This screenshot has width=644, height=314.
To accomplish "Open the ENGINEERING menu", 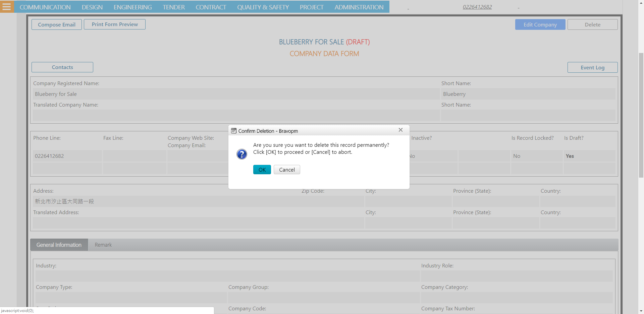I will pos(132,7).
